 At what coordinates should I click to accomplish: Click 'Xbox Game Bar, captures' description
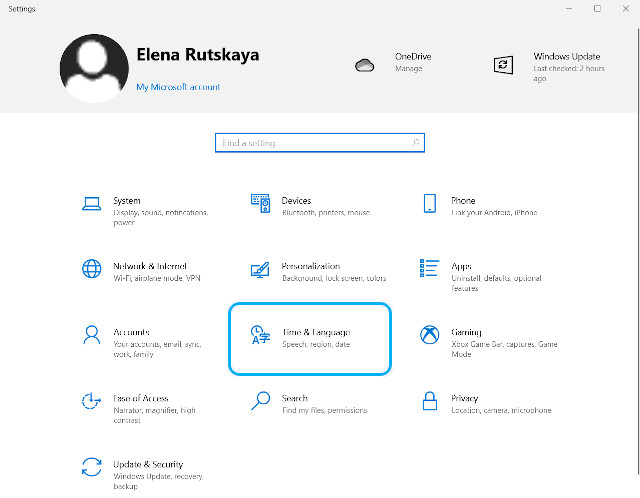click(504, 349)
